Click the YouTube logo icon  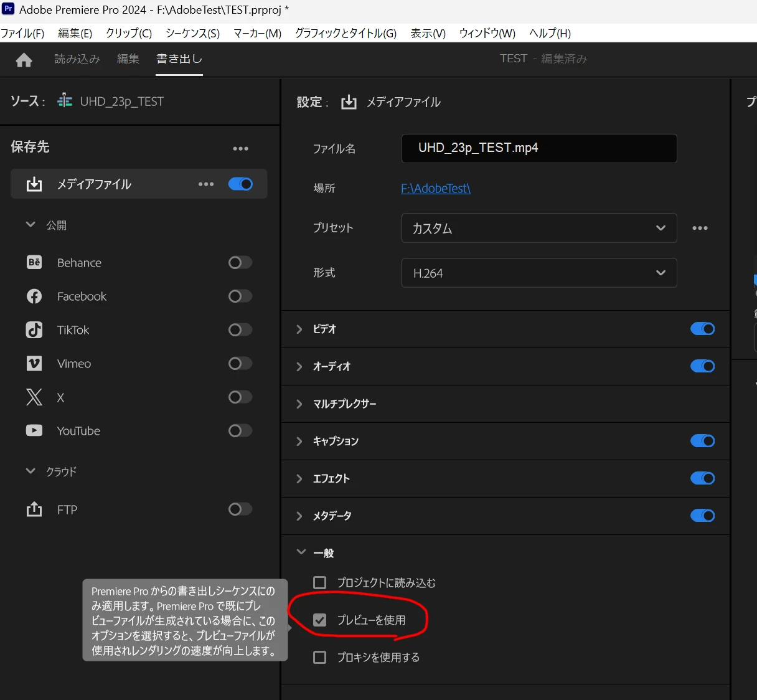(34, 430)
